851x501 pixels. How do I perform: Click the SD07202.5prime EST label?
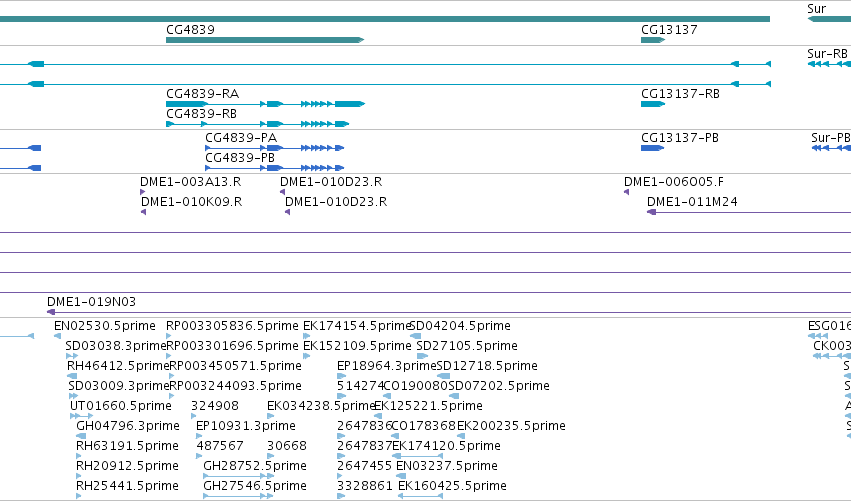point(499,386)
